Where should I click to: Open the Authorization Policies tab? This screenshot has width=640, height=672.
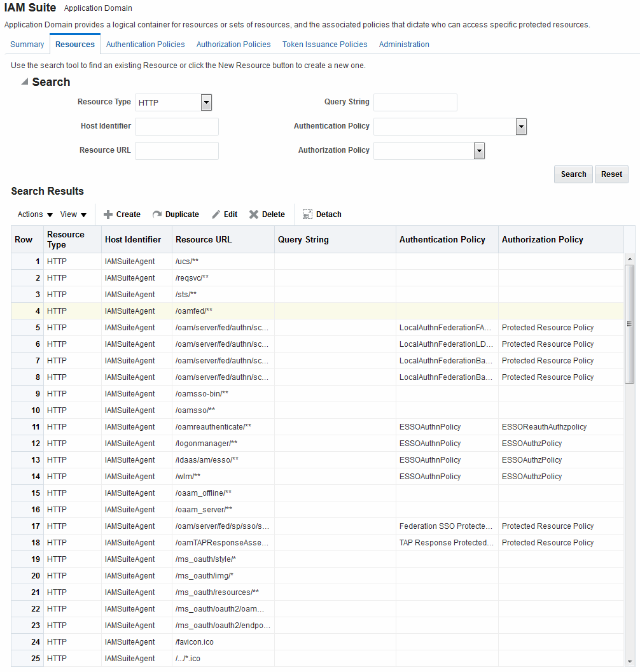click(233, 44)
